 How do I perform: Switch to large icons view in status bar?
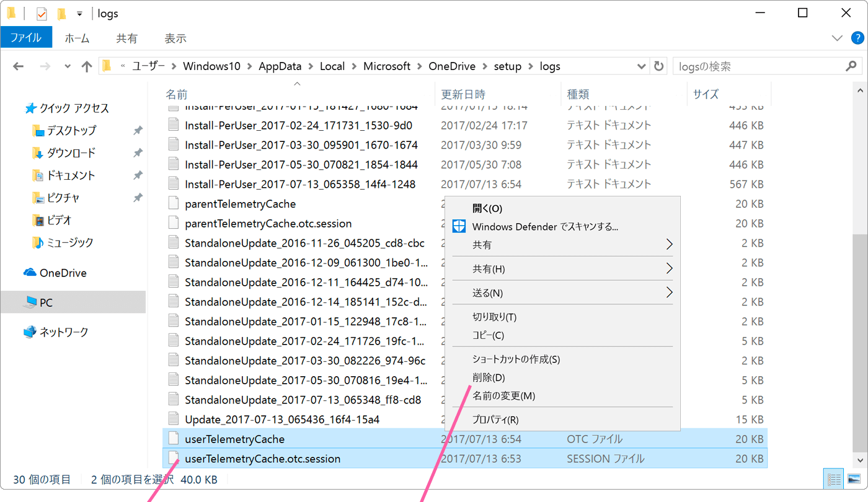(854, 479)
